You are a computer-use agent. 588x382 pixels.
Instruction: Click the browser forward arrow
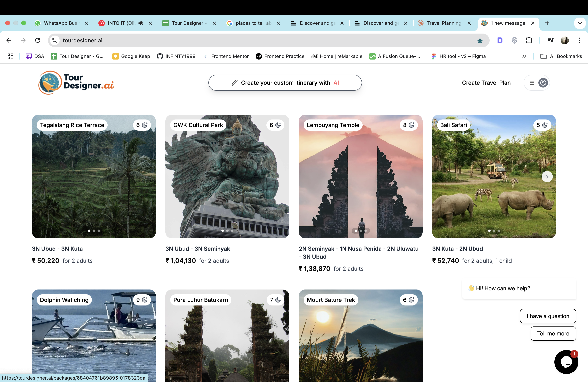[x=23, y=40]
